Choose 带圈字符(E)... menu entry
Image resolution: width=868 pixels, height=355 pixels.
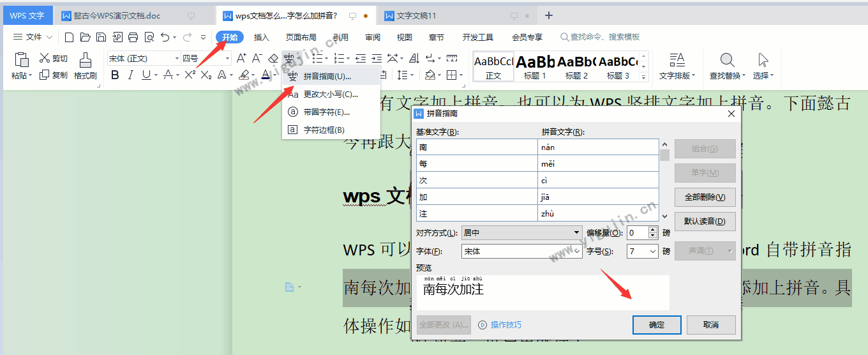click(331, 112)
